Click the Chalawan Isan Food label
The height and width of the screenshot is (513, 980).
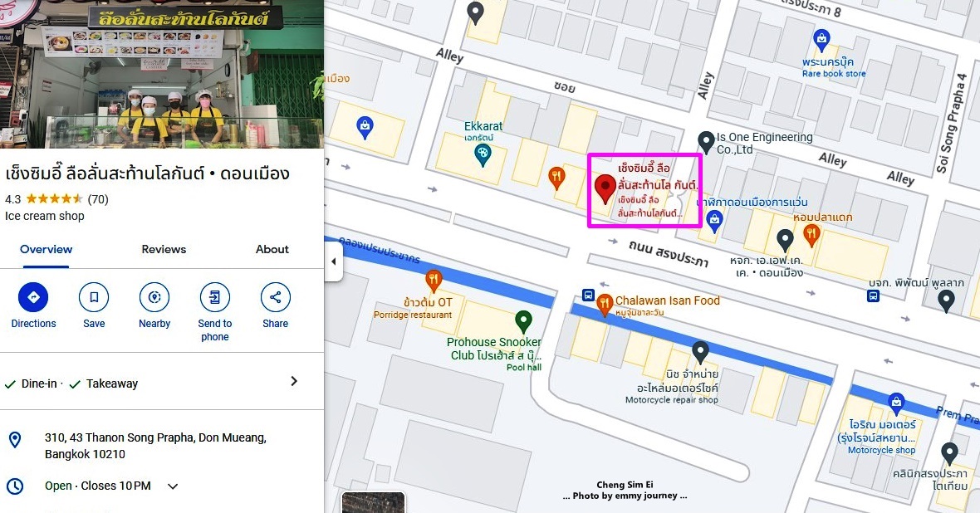pyautogui.click(x=668, y=300)
